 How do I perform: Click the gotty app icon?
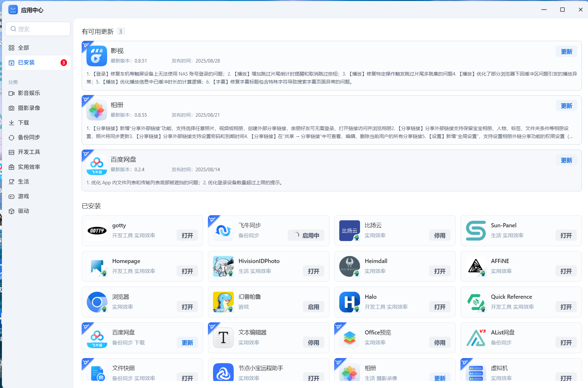click(97, 231)
